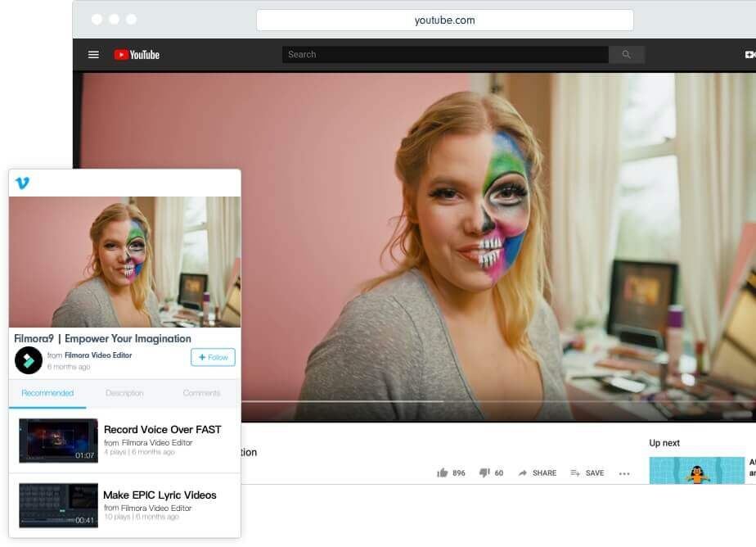Switch to the Description tab
756x547 pixels.
pos(124,393)
